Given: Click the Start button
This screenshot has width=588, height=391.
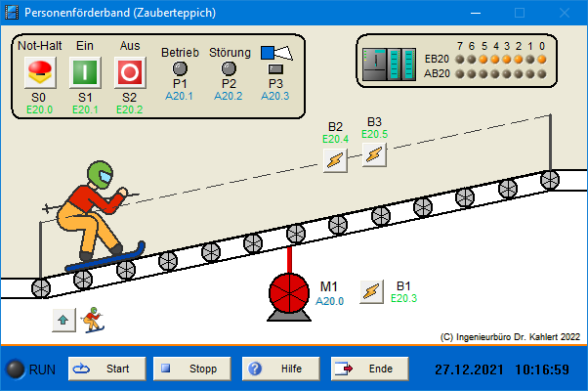Looking at the screenshot, I should [x=106, y=369].
